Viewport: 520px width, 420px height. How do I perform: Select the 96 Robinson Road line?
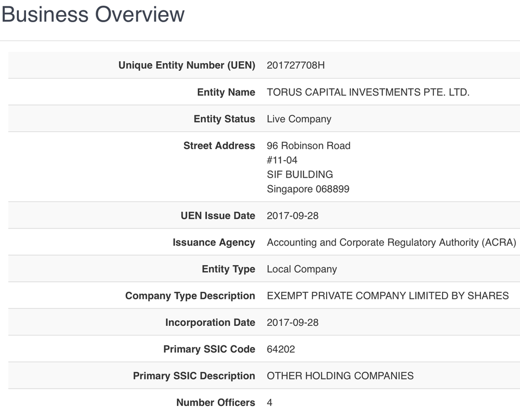tap(309, 146)
